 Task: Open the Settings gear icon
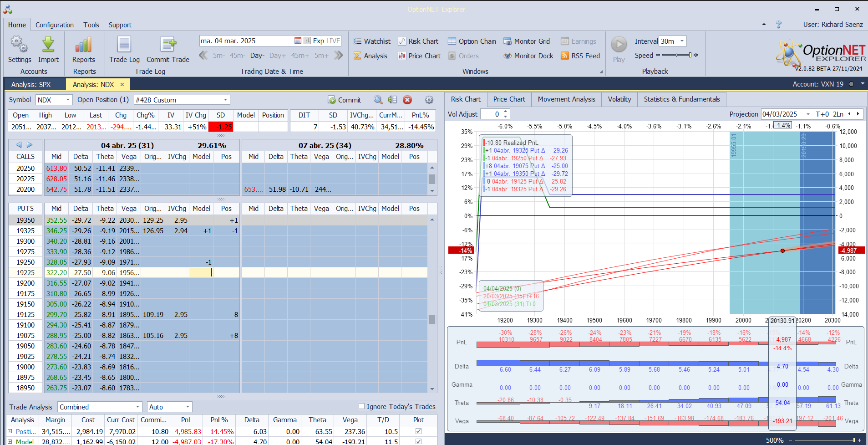click(x=19, y=44)
